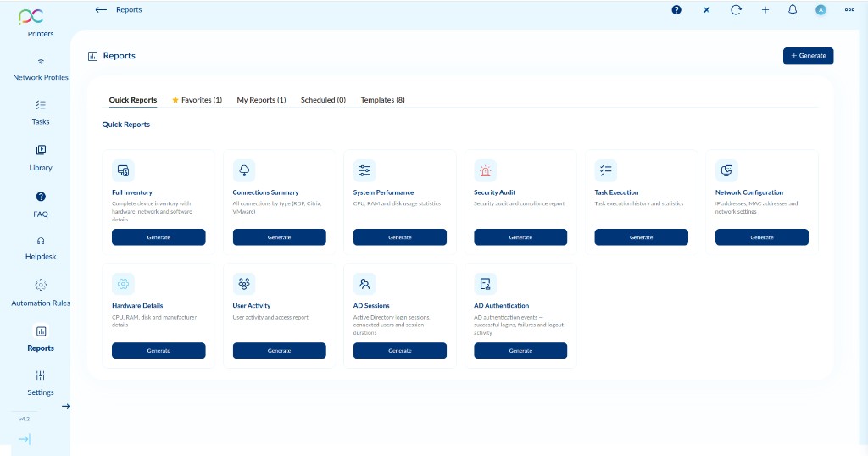Open Automation Rules in sidebar
The height and width of the screenshot is (456, 868).
coord(41,292)
